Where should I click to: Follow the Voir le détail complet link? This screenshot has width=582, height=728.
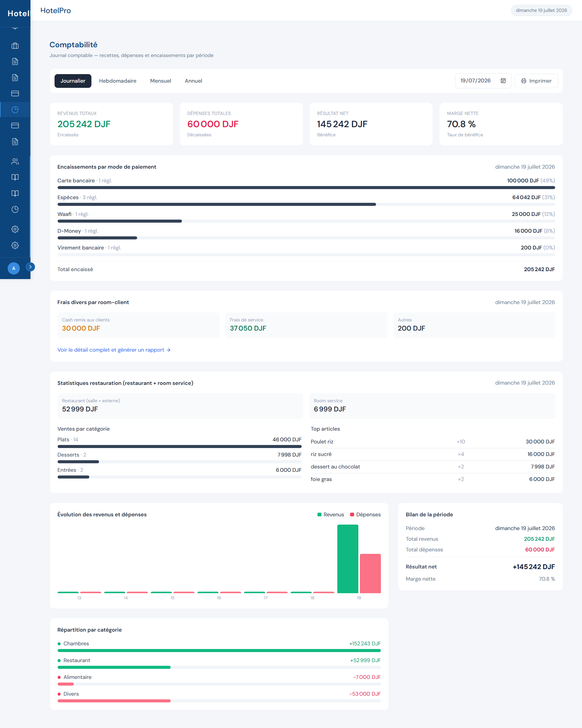tap(114, 350)
